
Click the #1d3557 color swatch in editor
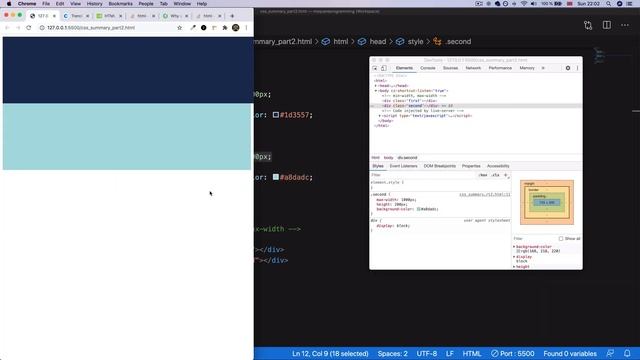276,115
